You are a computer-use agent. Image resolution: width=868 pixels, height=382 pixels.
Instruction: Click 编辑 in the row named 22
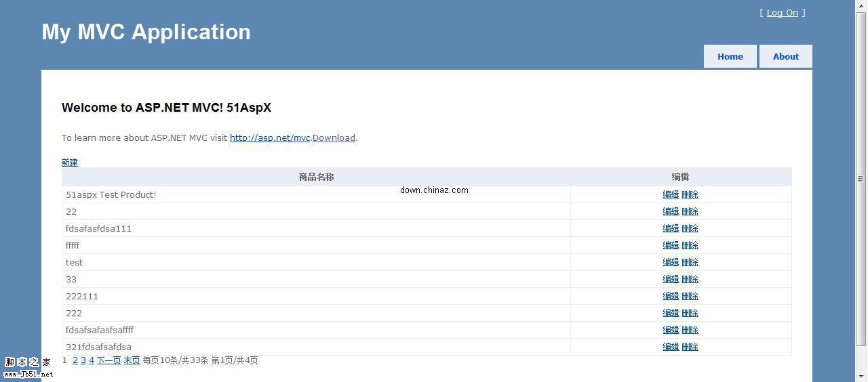(671, 211)
